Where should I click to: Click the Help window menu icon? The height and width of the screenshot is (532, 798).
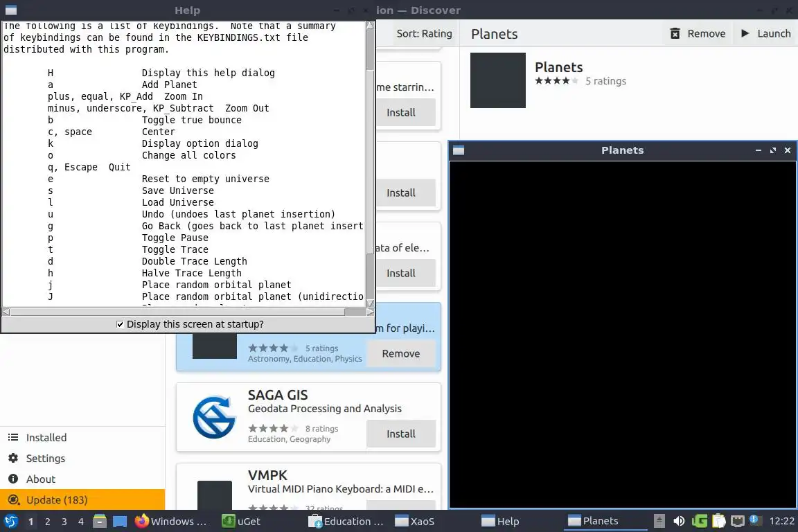click(10, 10)
